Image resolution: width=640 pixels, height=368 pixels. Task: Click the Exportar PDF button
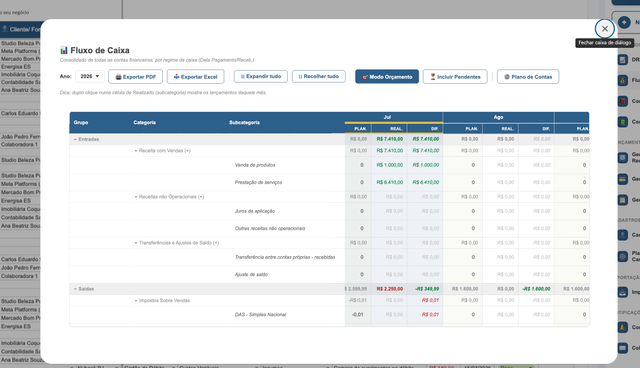136,77
